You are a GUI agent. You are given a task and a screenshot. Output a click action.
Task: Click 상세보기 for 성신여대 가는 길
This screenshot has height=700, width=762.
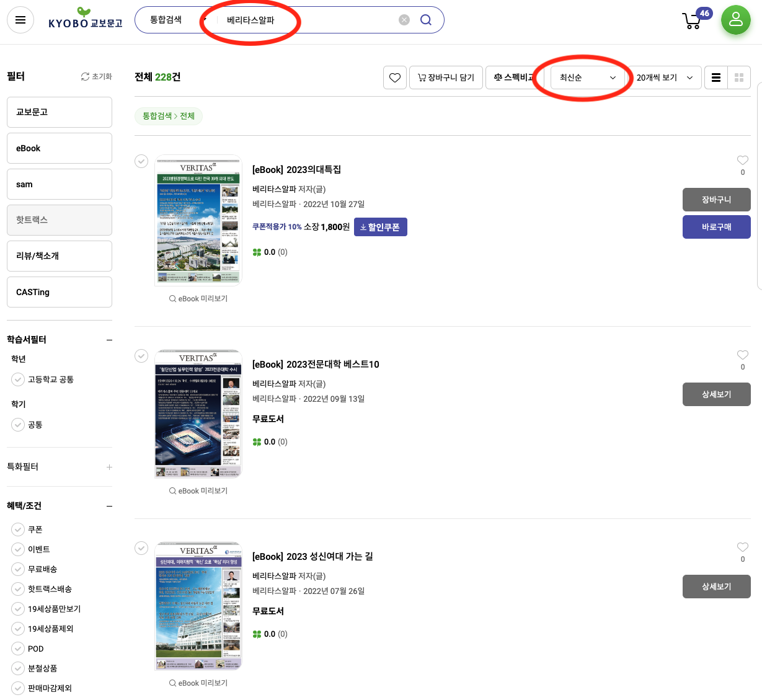717,587
